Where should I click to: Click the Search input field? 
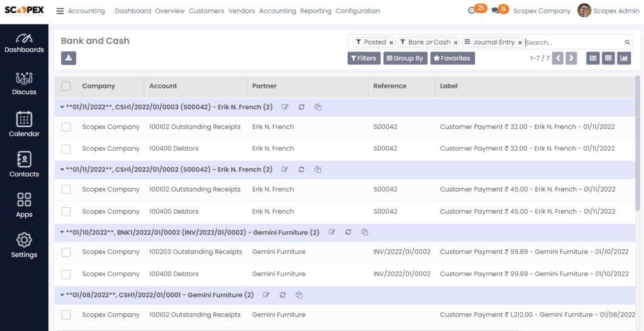click(574, 42)
